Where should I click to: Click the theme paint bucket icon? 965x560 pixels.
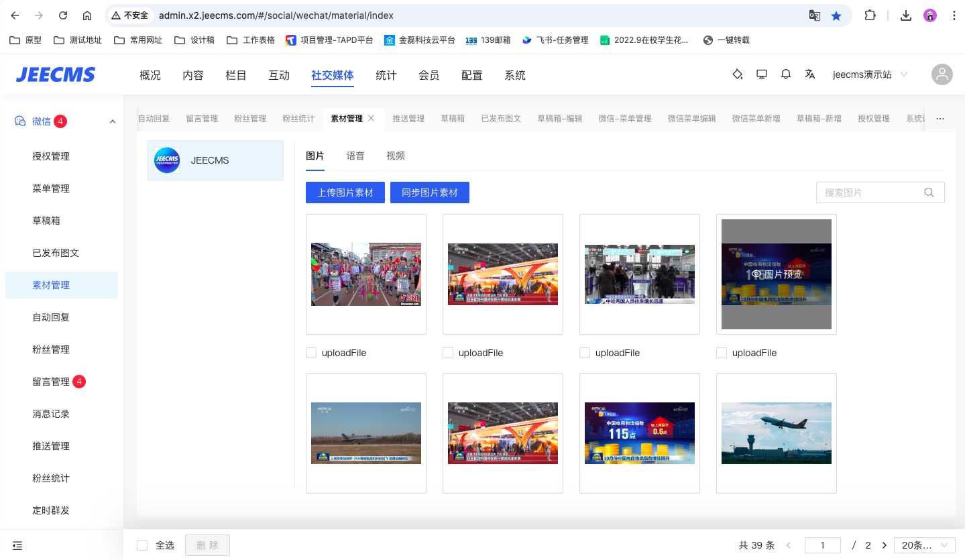pyautogui.click(x=738, y=74)
